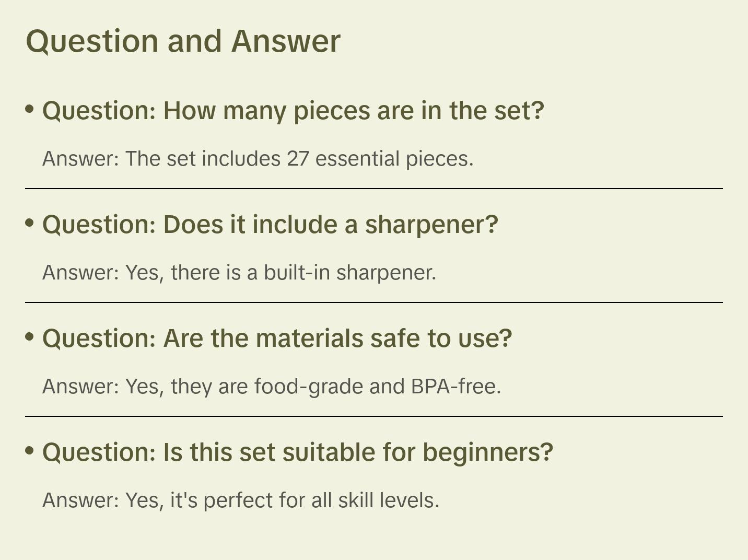Click the answer about all skill levels
Viewport: 748px width, 560px height.
click(241, 500)
